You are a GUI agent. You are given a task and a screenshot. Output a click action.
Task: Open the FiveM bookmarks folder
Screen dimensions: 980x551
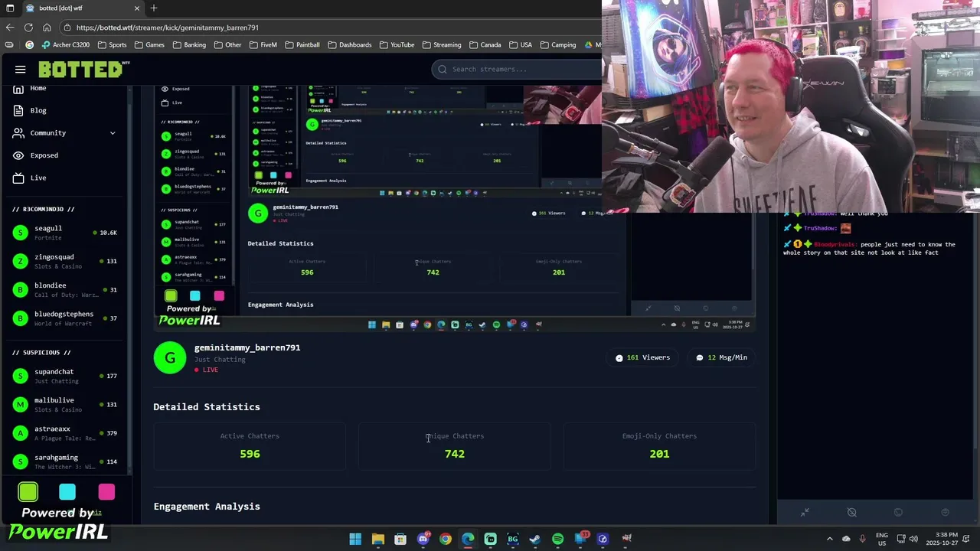[x=263, y=45]
